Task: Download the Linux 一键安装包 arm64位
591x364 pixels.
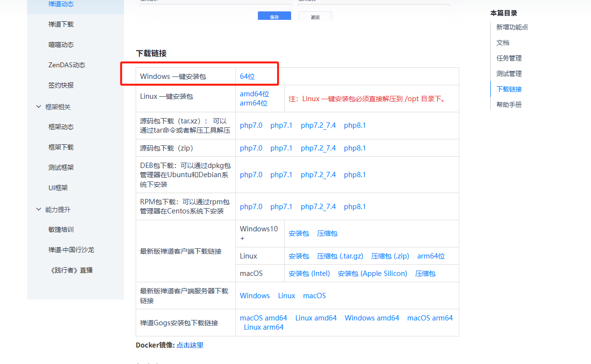Action: pos(253,103)
